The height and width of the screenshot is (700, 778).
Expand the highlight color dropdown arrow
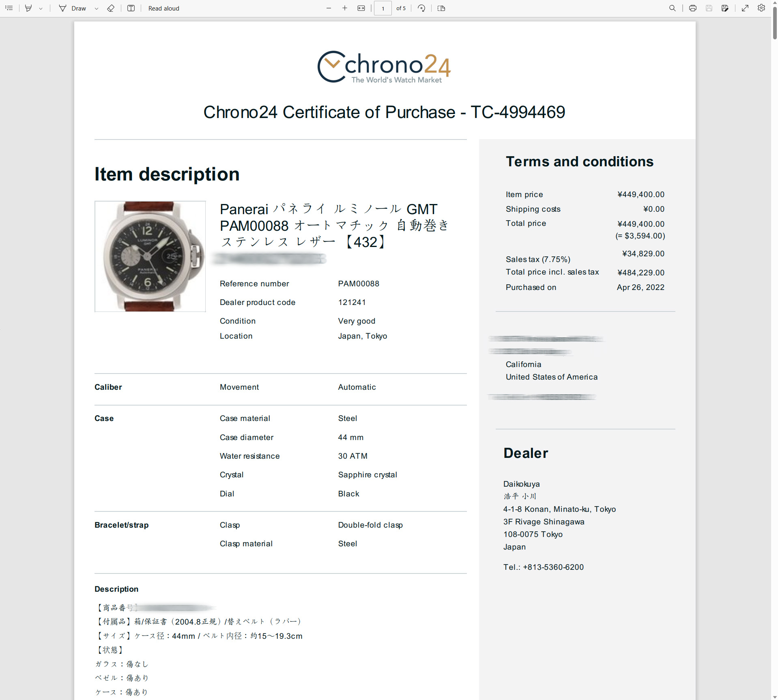(x=41, y=9)
